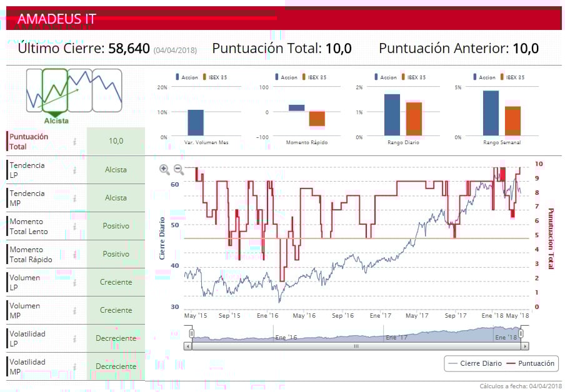Image resolution: width=565 pixels, height=392 pixels.
Task: Click the left handle of range navigator
Action: pyautogui.click(x=192, y=333)
